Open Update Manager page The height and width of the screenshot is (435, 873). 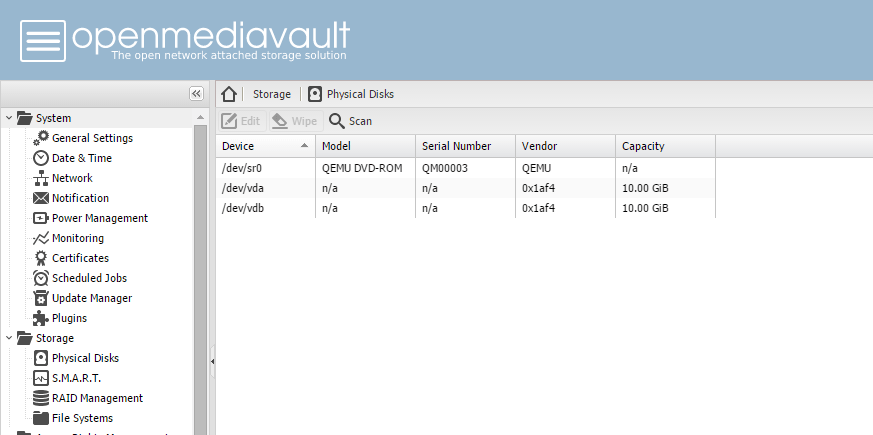[92, 298]
